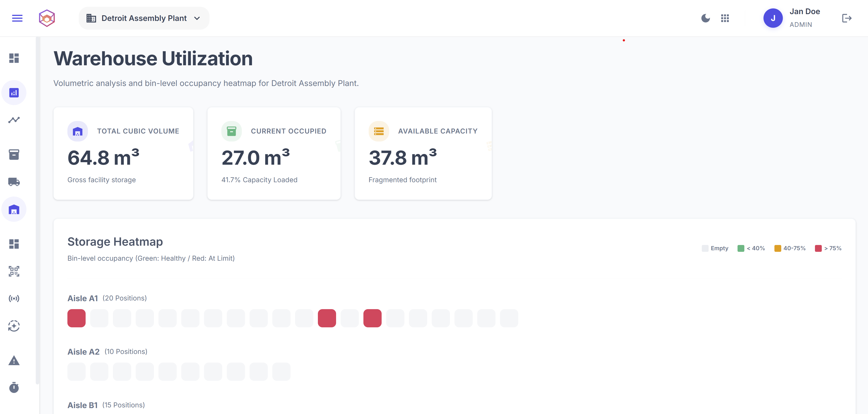Image resolution: width=868 pixels, height=414 pixels.
Task: Open the Detroit Assembly Plant selector
Action: (x=144, y=18)
